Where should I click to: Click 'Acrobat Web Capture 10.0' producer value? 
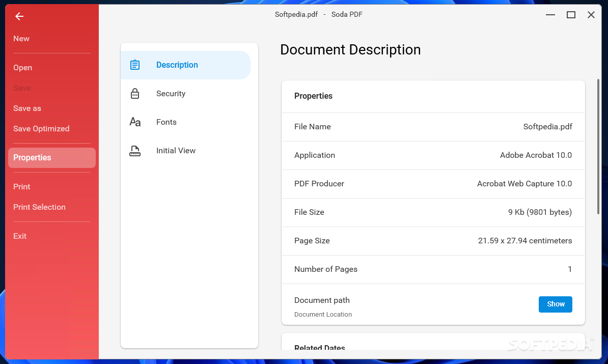[524, 184]
